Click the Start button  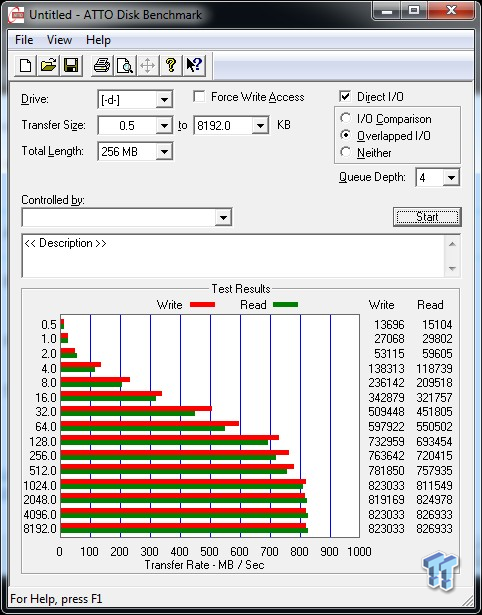[x=427, y=217]
